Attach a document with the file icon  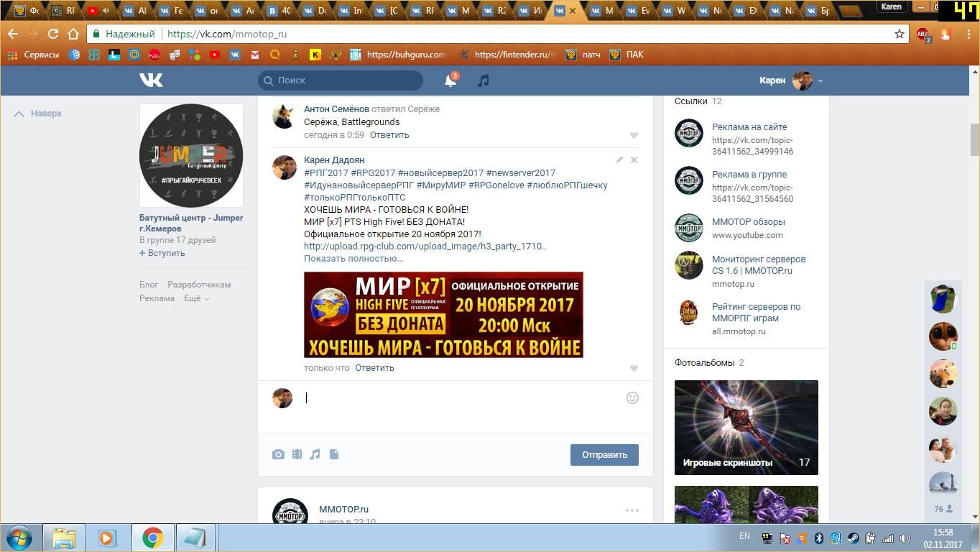tap(334, 454)
